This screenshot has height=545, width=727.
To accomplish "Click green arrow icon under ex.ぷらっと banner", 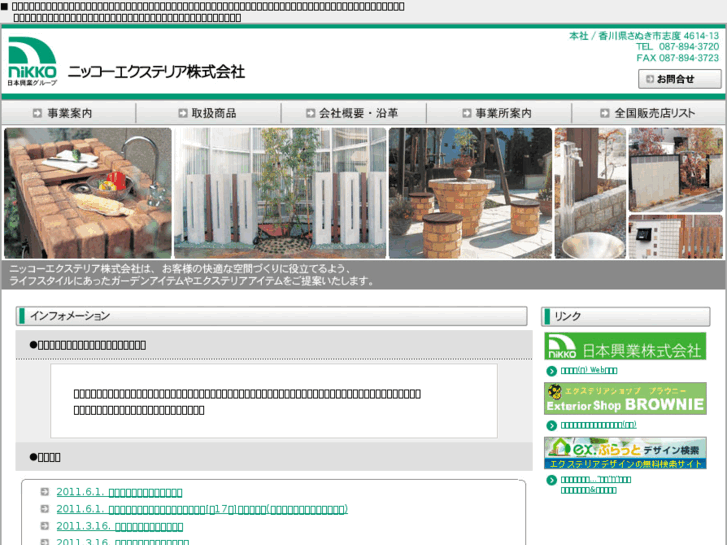I will pyautogui.click(x=551, y=480).
